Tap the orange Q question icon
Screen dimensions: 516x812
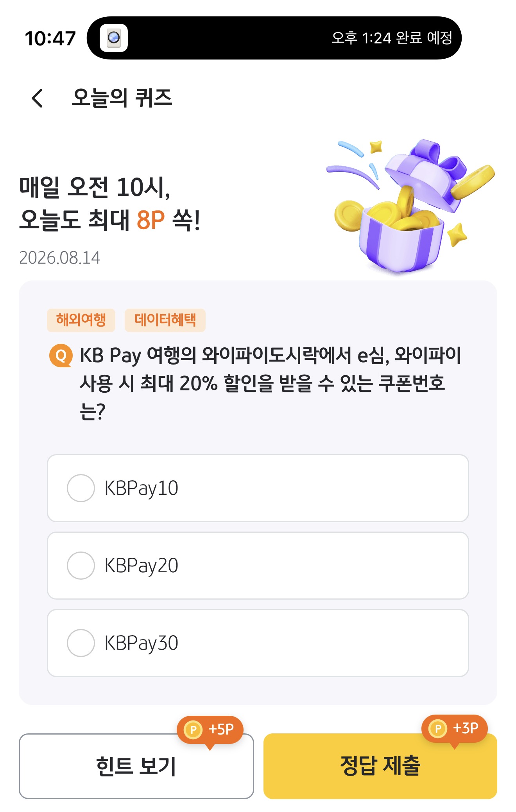[x=61, y=356]
